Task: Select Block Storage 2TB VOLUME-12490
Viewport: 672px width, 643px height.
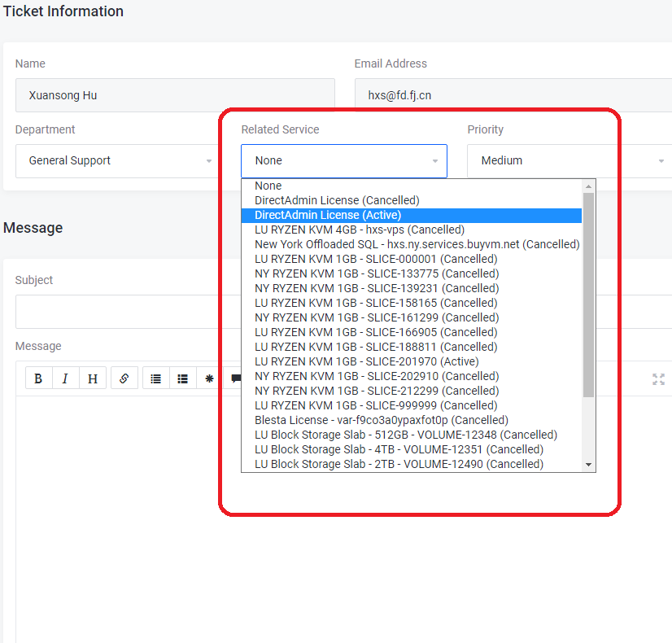Action: [x=412, y=464]
